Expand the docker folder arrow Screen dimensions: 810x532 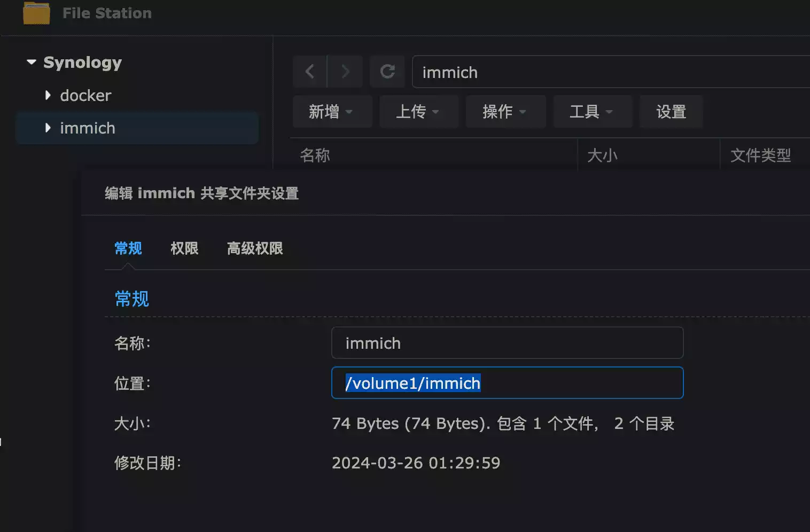48,96
